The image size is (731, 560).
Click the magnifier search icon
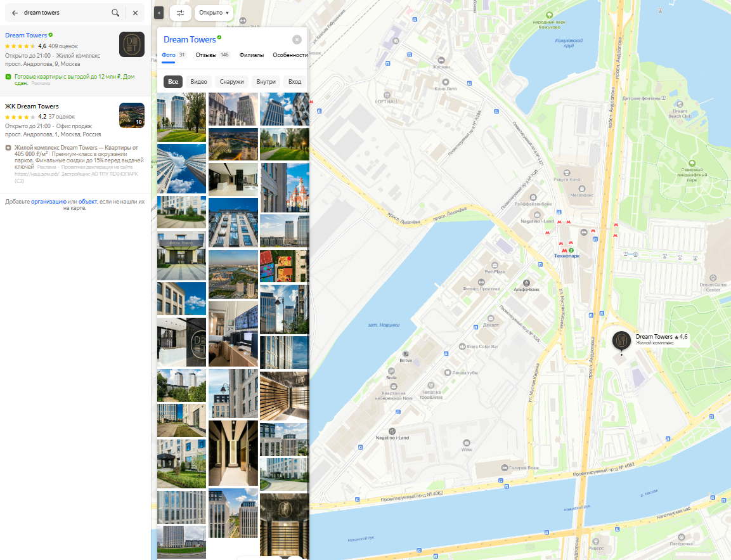click(115, 13)
